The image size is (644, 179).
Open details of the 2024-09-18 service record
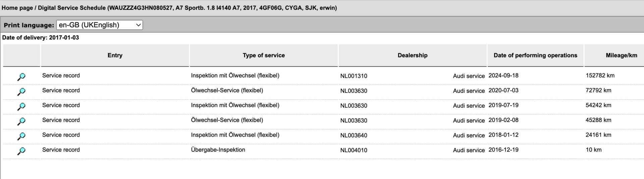coord(21,77)
